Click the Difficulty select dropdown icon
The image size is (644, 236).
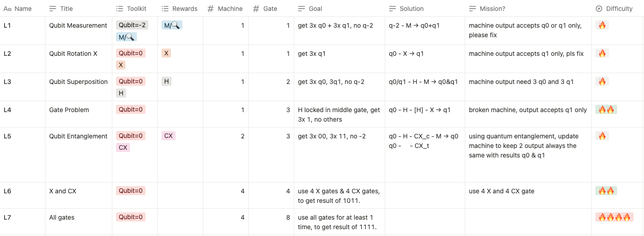(x=599, y=9)
